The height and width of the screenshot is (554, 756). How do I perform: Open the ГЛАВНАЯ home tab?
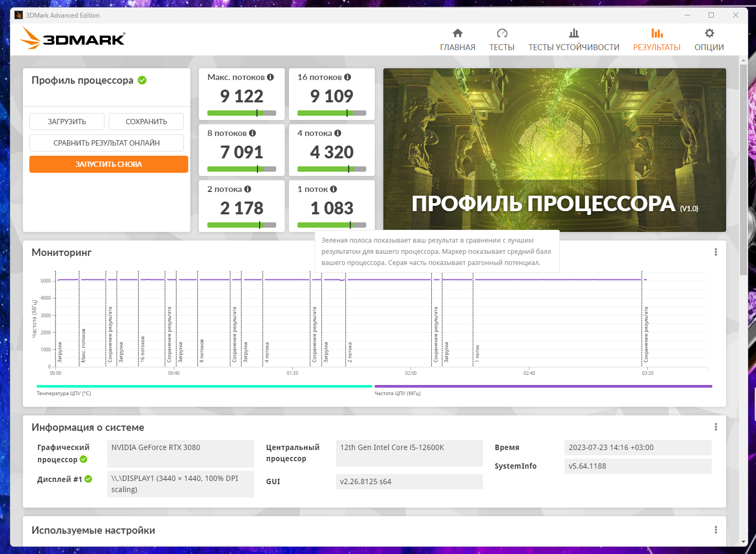click(457, 40)
